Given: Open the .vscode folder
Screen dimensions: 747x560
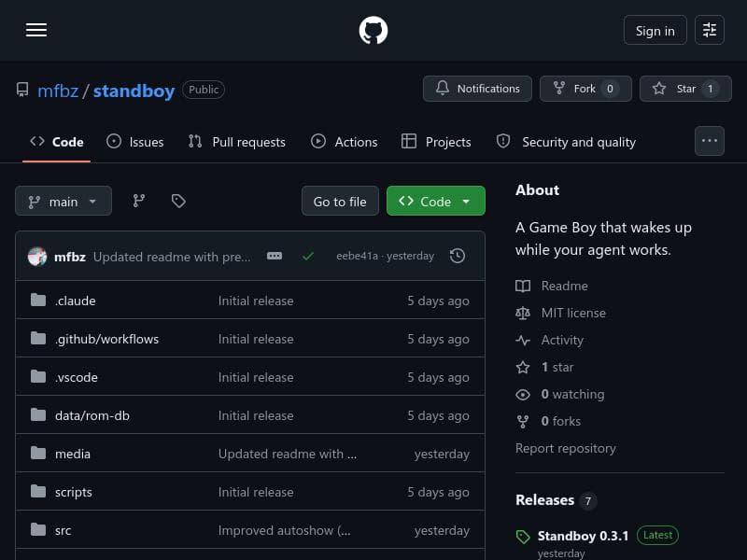Looking at the screenshot, I should pyautogui.click(x=77, y=377).
